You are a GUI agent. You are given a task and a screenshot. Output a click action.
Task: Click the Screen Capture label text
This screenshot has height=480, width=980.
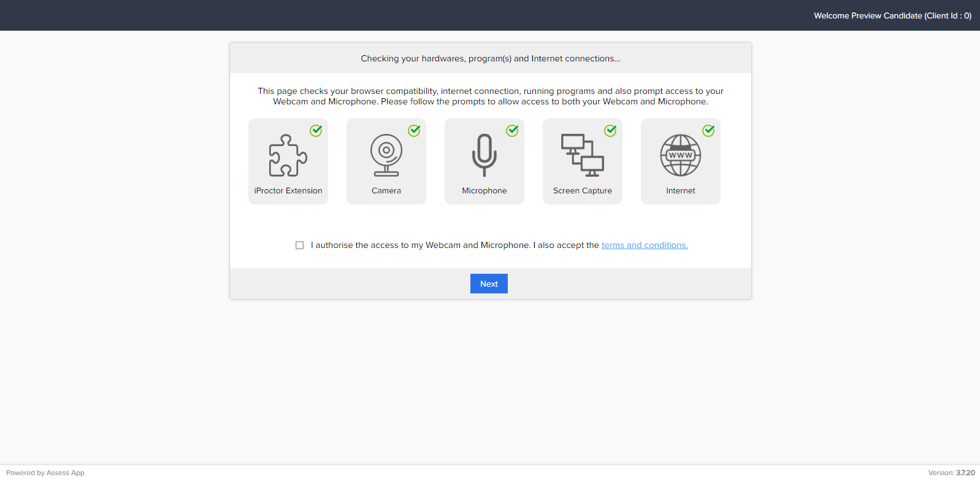[x=582, y=191]
